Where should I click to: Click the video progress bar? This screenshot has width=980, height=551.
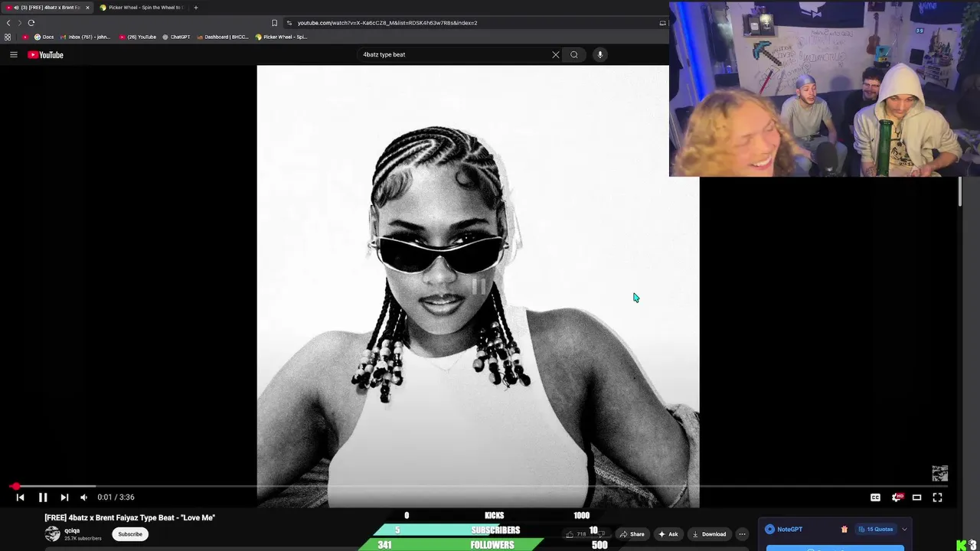coord(480,486)
